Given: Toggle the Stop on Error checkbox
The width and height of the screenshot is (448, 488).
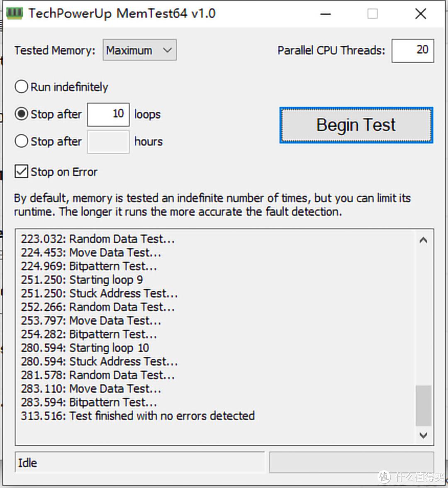Looking at the screenshot, I should (x=21, y=172).
